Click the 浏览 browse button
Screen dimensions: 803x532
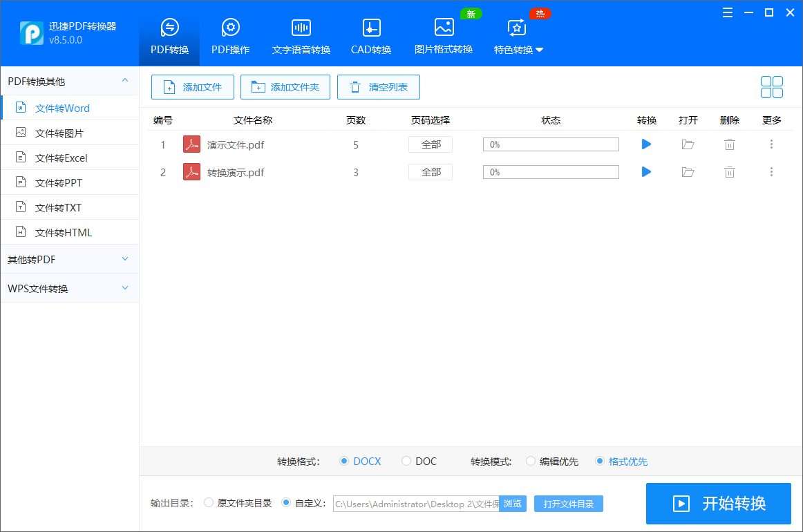[x=513, y=504]
